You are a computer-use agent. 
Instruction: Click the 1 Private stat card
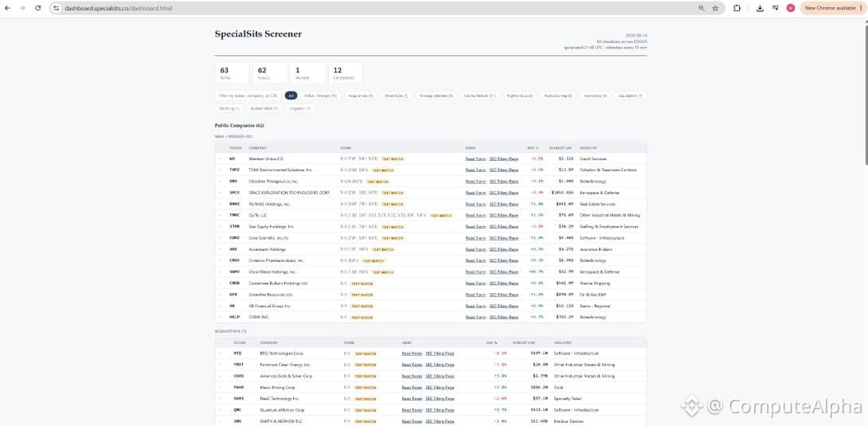(x=308, y=72)
